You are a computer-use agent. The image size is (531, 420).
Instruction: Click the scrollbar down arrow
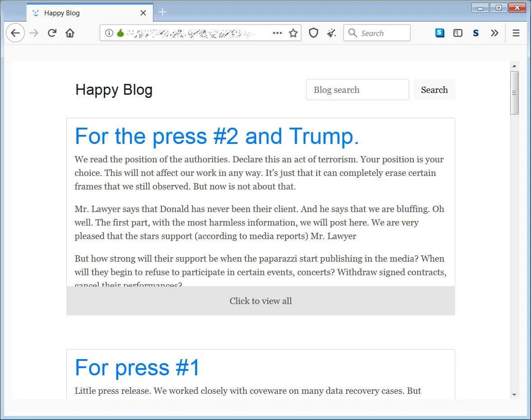(514, 395)
